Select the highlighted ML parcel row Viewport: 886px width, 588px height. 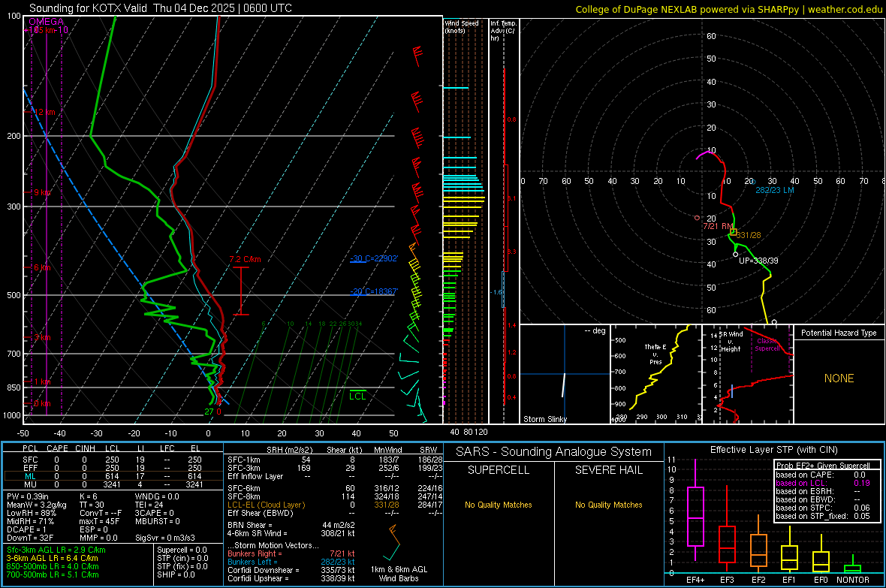(x=112, y=476)
